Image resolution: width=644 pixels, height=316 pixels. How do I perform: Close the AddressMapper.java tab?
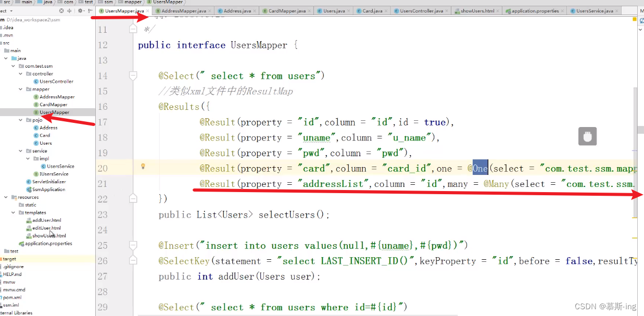coord(210,10)
